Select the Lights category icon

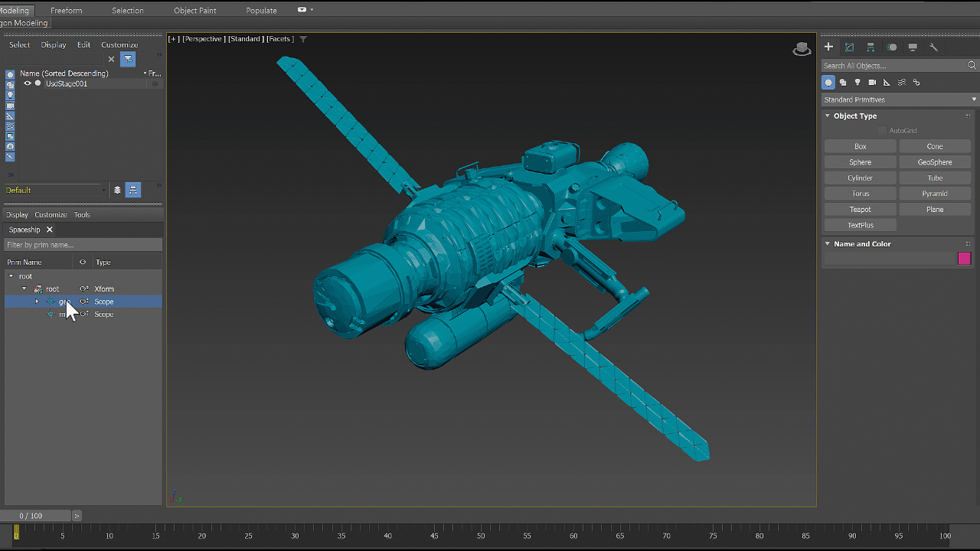coord(857,83)
